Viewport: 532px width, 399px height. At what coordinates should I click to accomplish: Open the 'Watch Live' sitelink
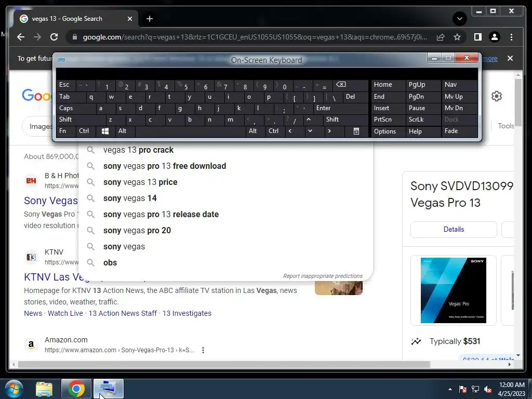pos(65,313)
